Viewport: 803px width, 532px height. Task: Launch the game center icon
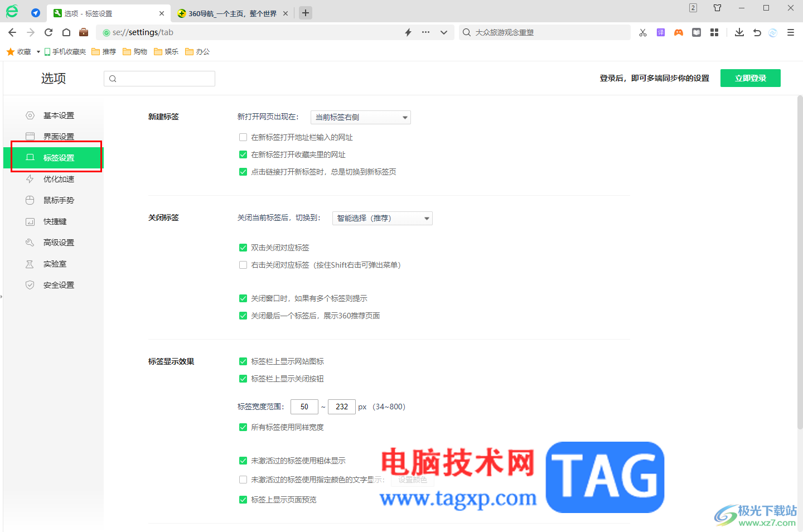coord(678,32)
